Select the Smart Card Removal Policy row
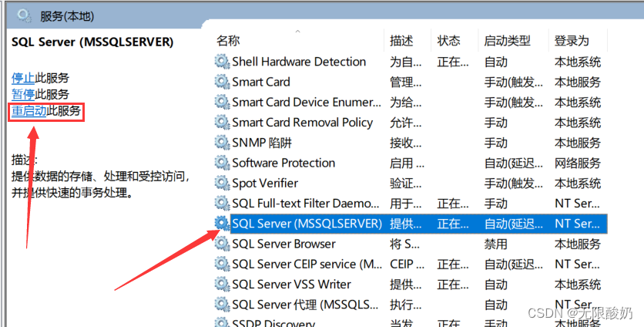The image size is (644, 327). (x=303, y=123)
